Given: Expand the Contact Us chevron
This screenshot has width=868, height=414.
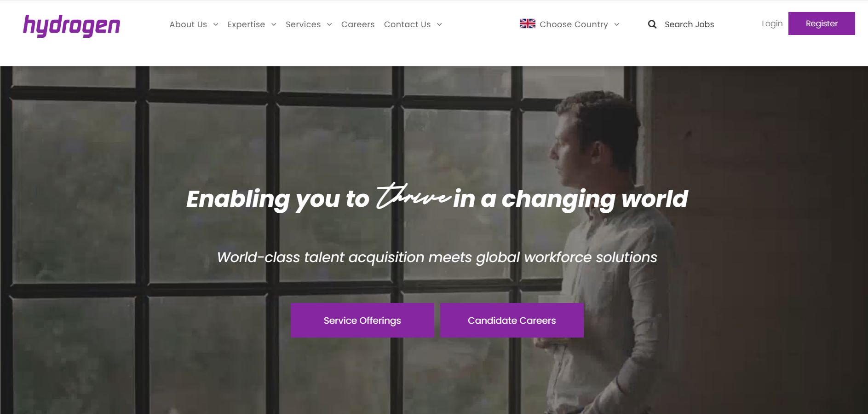Looking at the screenshot, I should tap(439, 24).
